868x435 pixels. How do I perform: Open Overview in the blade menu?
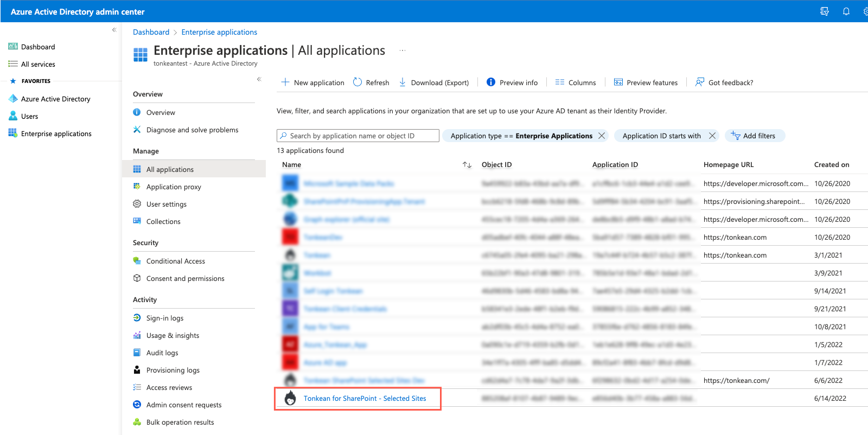[x=161, y=112]
